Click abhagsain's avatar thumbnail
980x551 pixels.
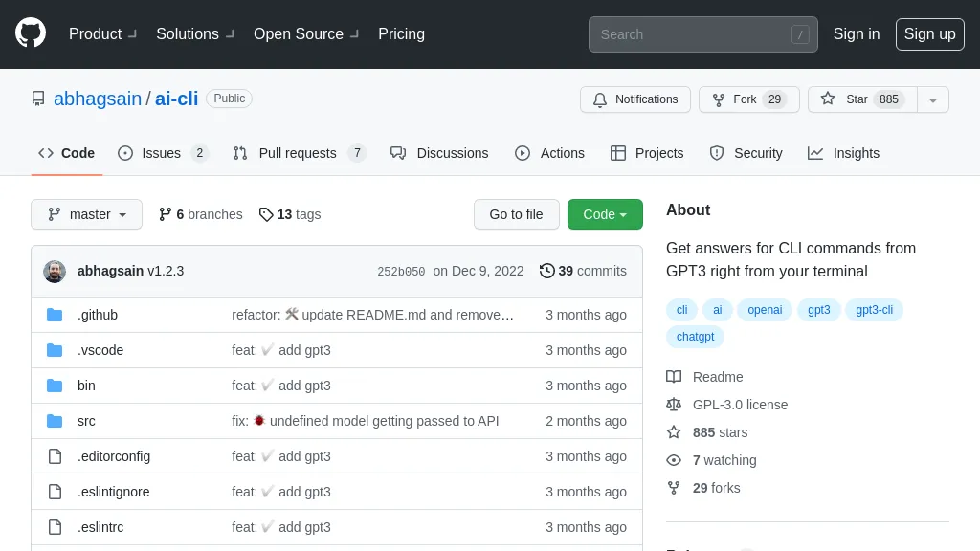tap(55, 271)
